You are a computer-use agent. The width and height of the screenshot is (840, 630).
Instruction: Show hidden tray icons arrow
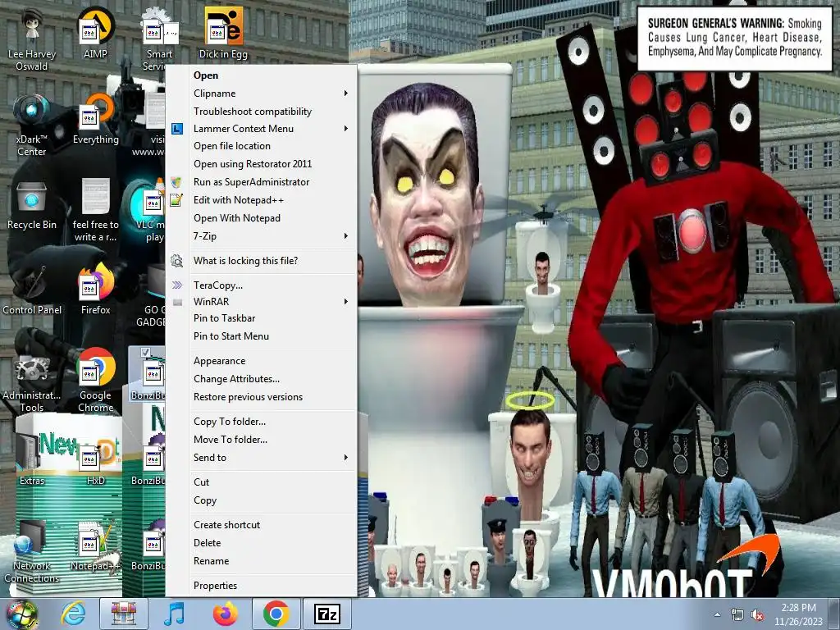point(717,615)
